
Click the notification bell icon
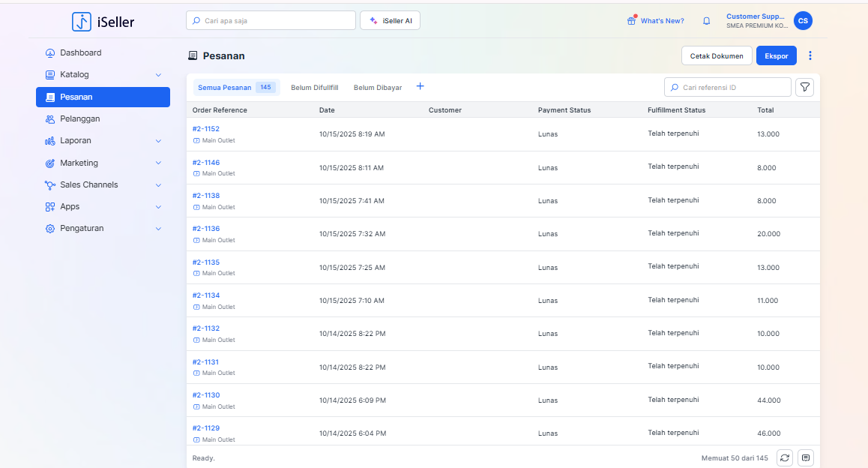point(706,21)
